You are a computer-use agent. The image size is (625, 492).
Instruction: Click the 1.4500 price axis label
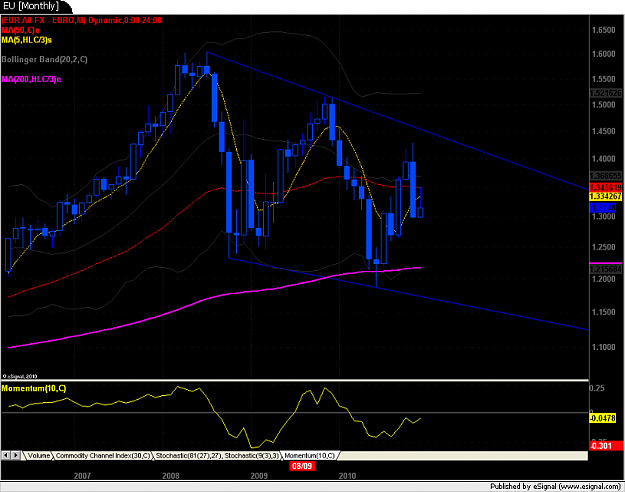[x=603, y=131]
